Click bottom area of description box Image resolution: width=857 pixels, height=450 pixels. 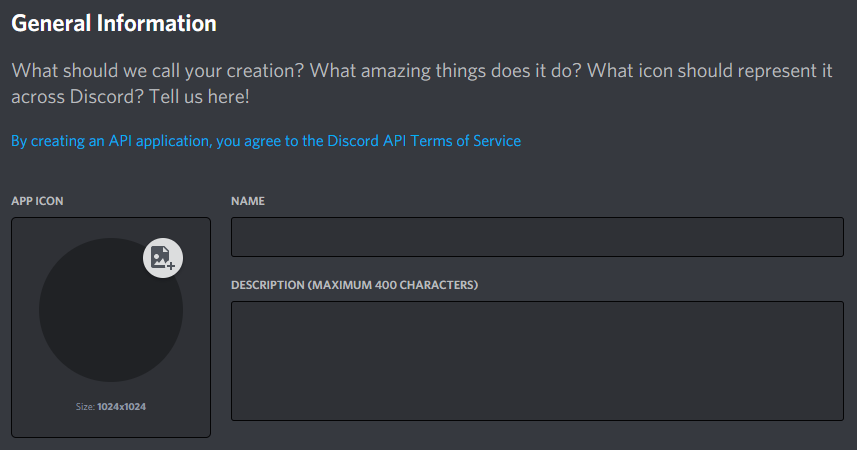point(537,407)
